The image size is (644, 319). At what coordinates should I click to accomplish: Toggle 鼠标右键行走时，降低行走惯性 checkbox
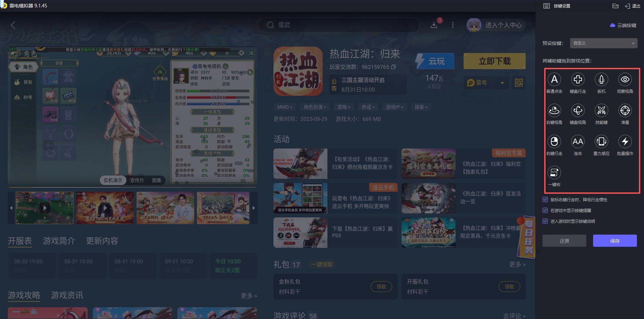point(545,200)
